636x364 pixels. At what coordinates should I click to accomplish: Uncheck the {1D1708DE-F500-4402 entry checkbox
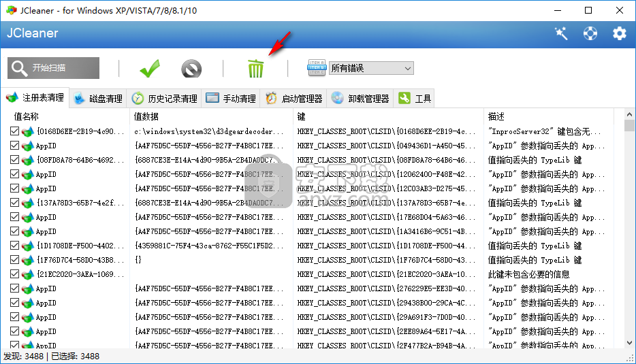pyautogui.click(x=14, y=245)
